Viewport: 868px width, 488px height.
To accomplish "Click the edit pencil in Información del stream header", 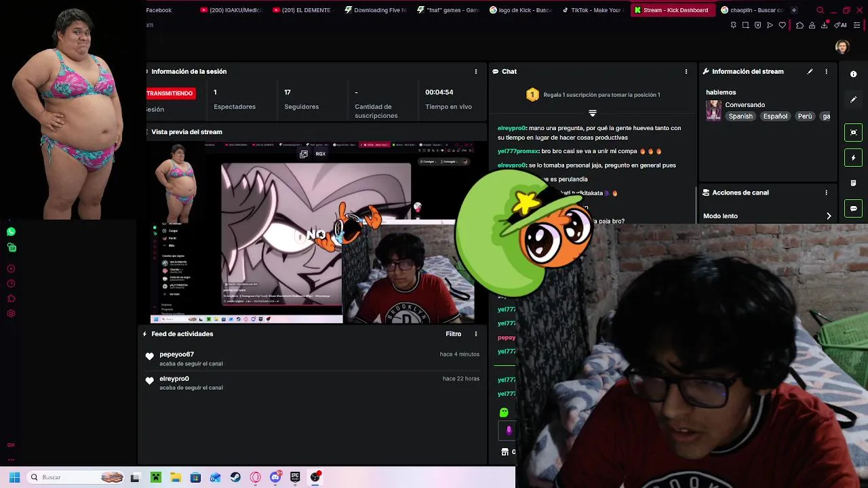I will (810, 71).
